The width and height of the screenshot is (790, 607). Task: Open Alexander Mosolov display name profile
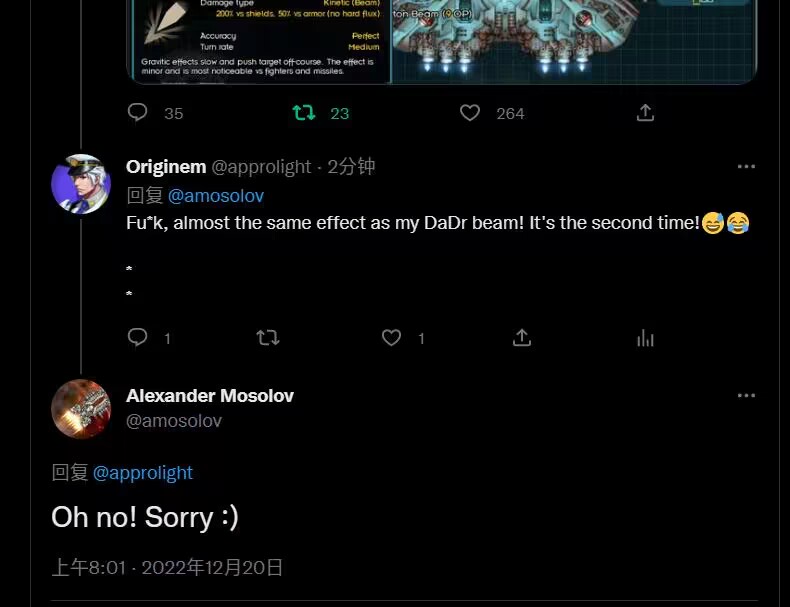click(210, 396)
